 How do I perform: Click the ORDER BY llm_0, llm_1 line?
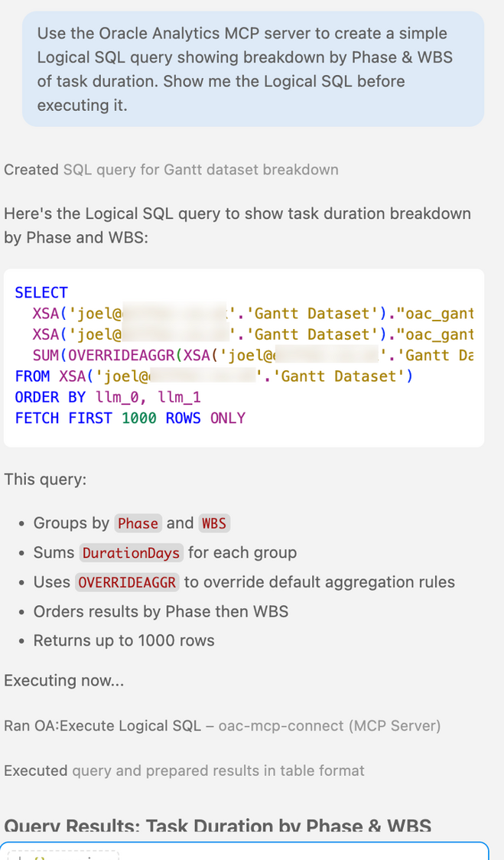click(x=108, y=397)
